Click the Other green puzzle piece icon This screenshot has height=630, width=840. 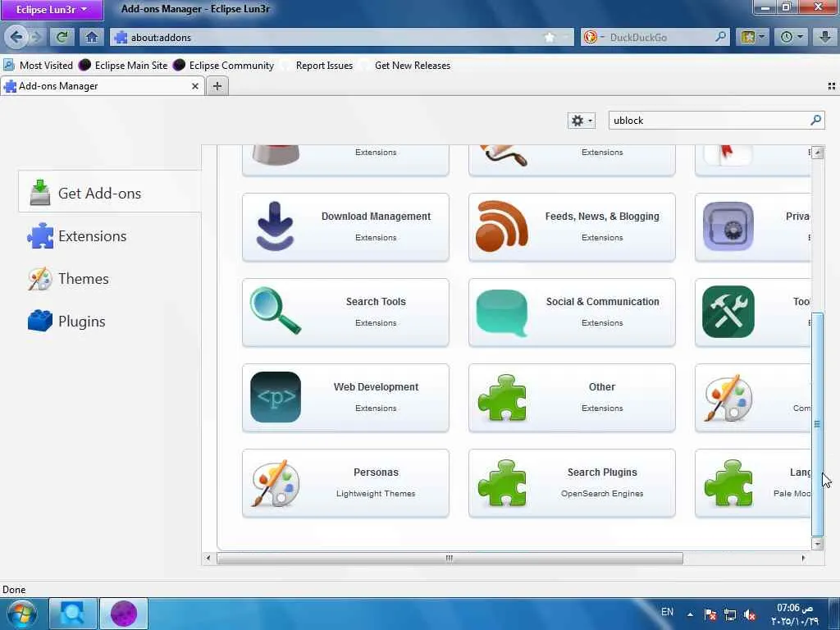(502, 398)
